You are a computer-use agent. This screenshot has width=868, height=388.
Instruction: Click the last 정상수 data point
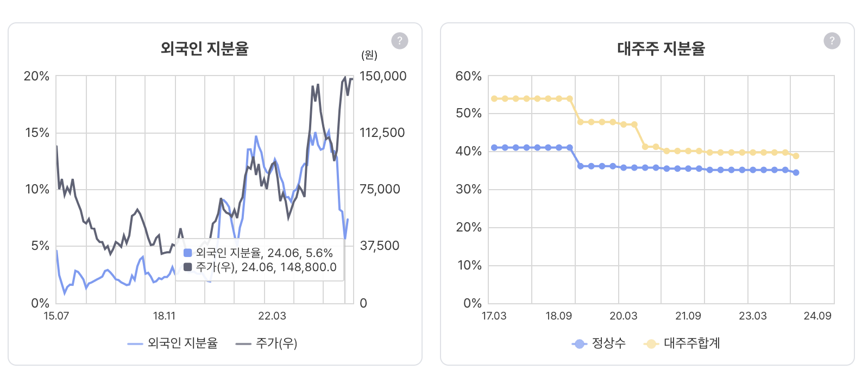coord(796,173)
